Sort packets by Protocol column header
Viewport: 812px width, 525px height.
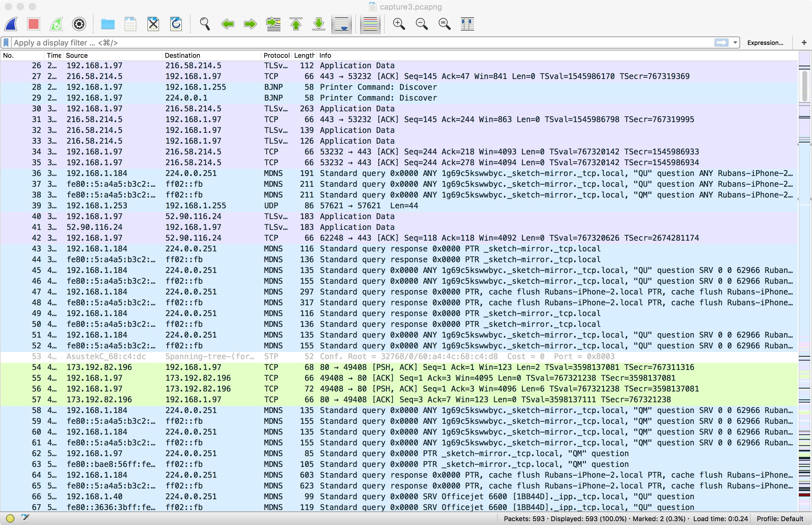[x=276, y=55]
